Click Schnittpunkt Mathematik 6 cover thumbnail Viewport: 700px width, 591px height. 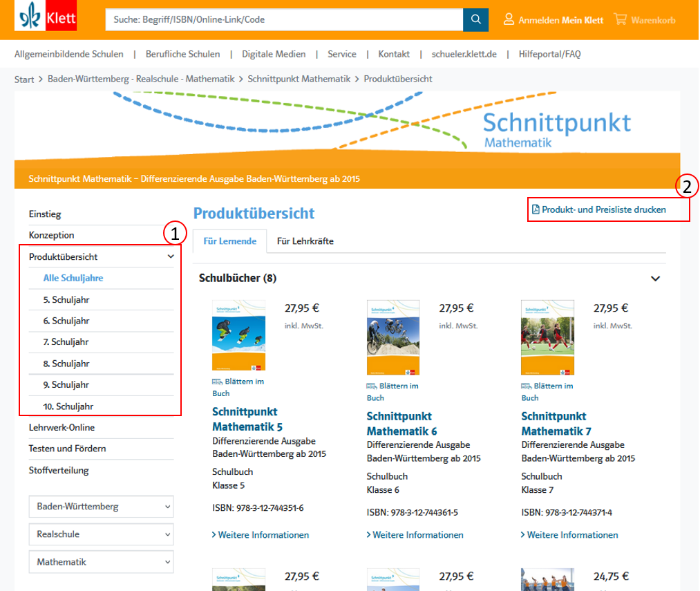[393, 337]
